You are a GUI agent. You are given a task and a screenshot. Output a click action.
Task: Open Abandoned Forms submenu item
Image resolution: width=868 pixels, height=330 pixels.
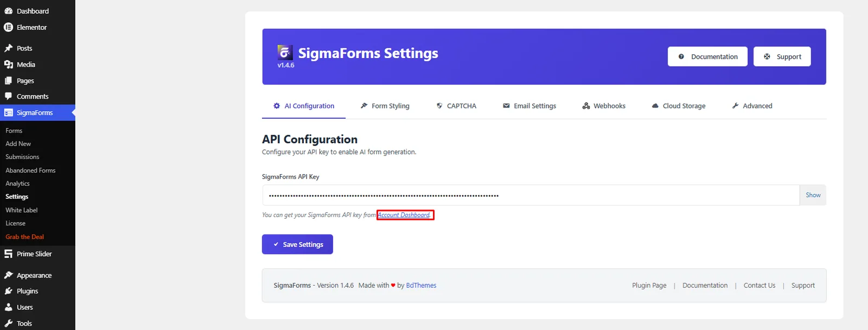coord(30,170)
